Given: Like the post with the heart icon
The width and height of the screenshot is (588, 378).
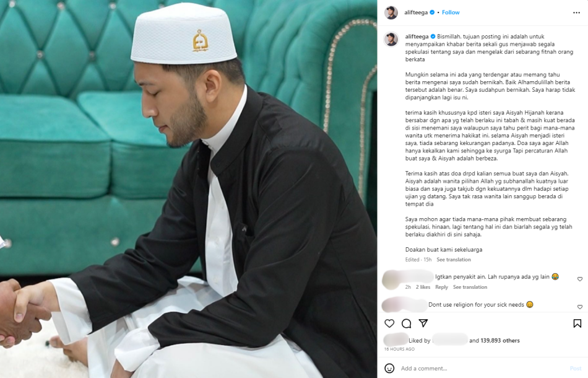Looking at the screenshot, I should [389, 323].
